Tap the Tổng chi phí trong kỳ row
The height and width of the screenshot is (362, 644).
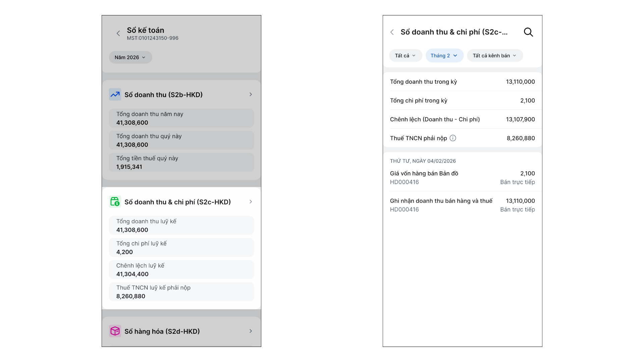pyautogui.click(x=462, y=101)
